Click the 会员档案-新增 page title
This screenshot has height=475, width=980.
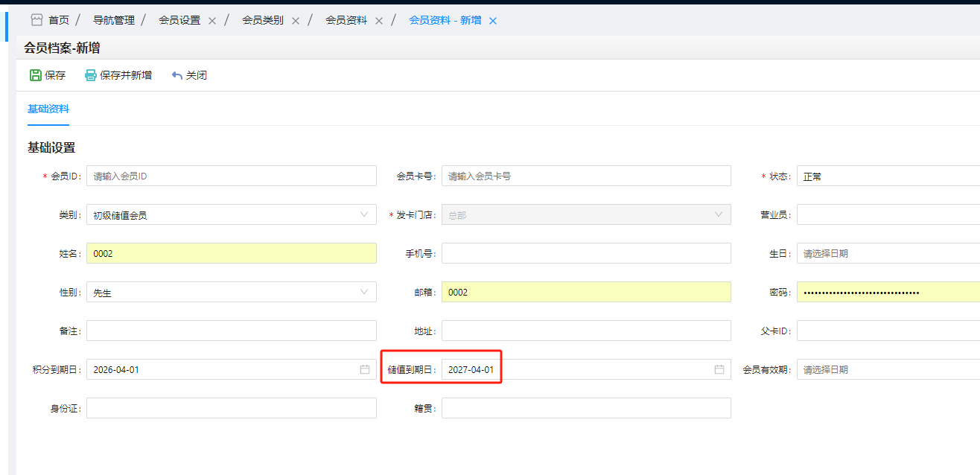pos(62,48)
